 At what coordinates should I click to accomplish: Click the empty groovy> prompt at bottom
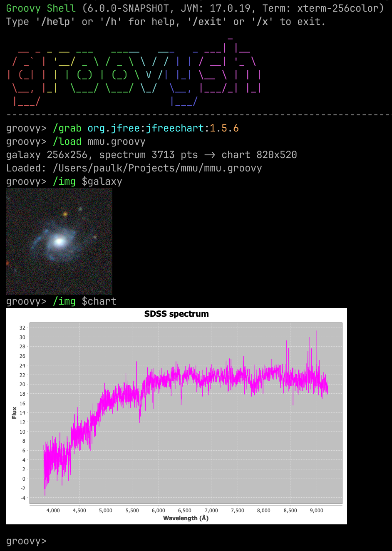[26, 541]
